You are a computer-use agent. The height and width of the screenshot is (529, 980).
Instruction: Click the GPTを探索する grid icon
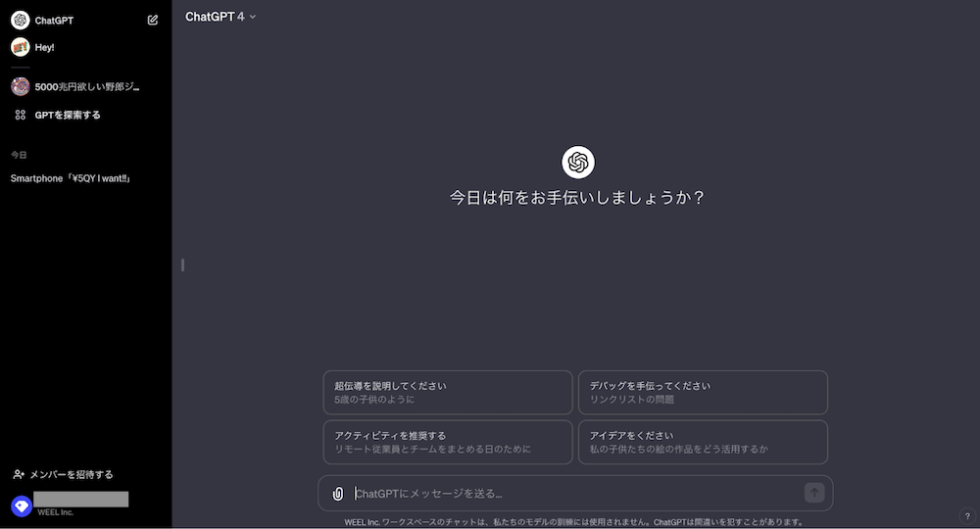(x=20, y=115)
